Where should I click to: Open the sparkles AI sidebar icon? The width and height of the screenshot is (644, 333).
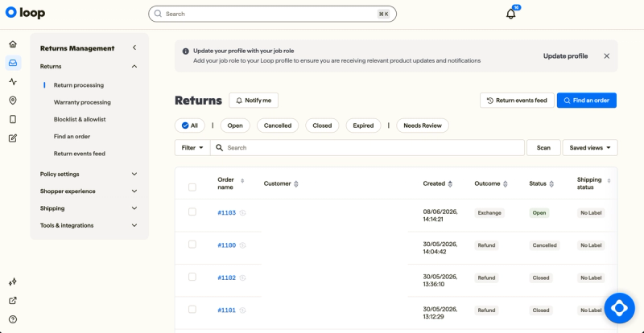pos(13,282)
